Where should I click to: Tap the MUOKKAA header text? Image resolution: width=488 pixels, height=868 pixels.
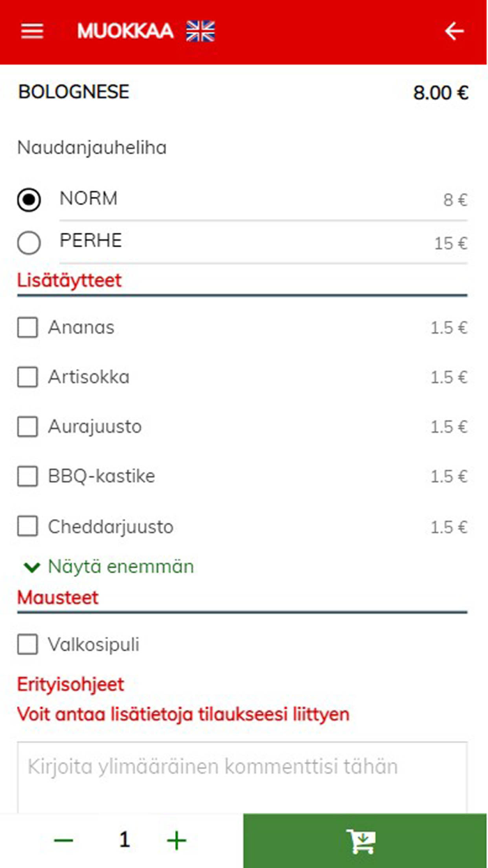[125, 31]
